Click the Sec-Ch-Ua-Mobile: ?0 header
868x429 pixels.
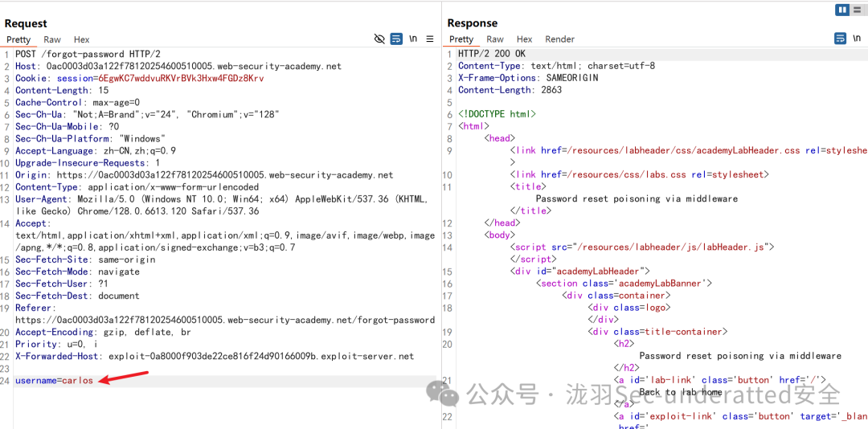67,127
